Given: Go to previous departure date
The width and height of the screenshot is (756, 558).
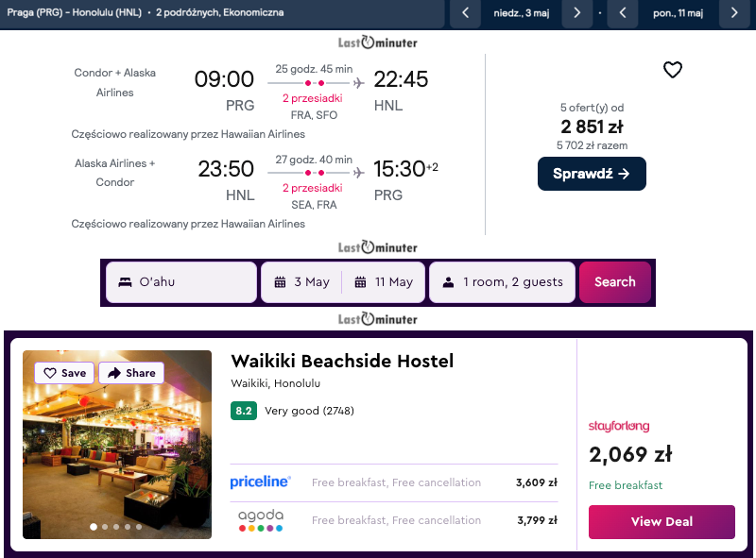Looking at the screenshot, I should 465,14.
